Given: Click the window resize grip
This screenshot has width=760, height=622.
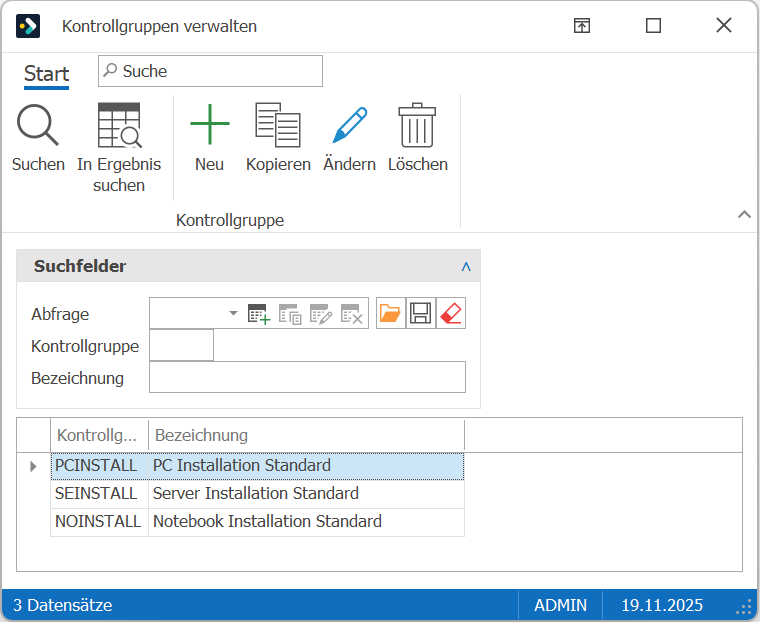Looking at the screenshot, I should point(744,608).
